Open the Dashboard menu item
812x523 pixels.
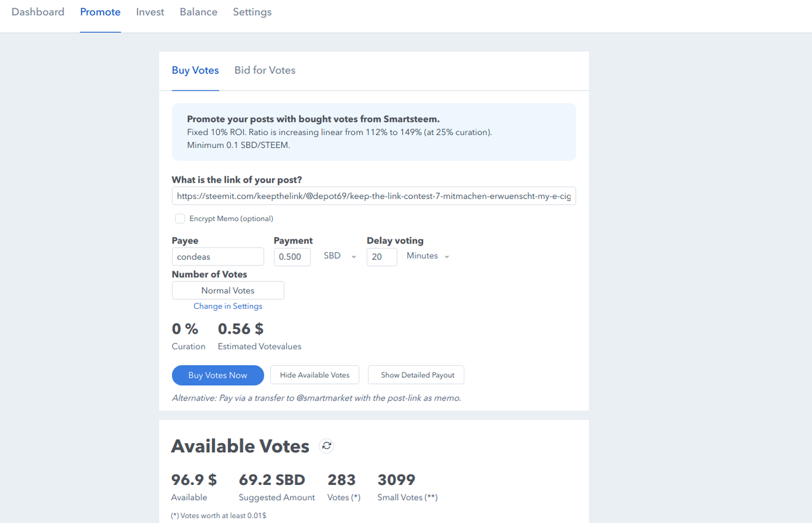click(38, 12)
